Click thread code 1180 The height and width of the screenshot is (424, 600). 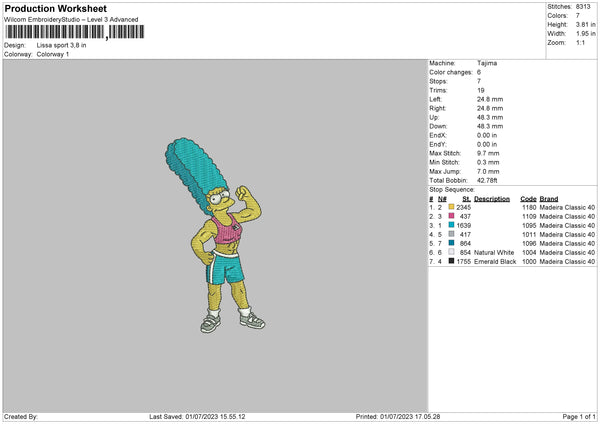coord(529,207)
